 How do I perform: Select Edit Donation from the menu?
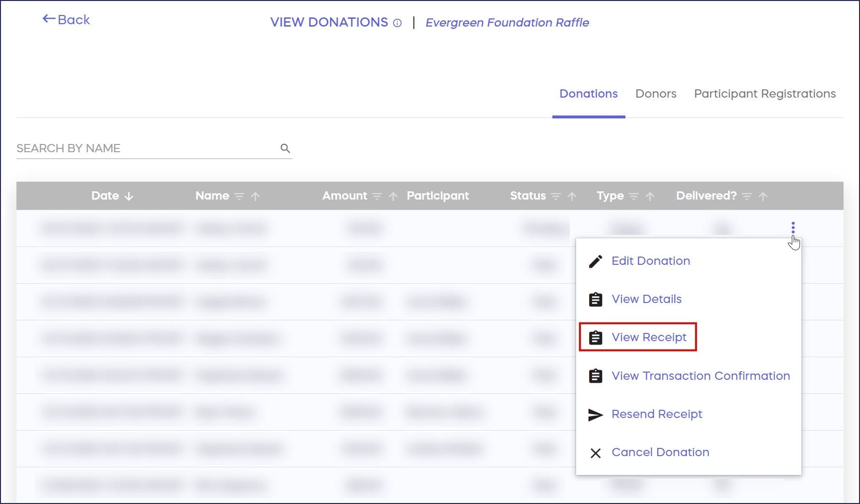pos(650,261)
